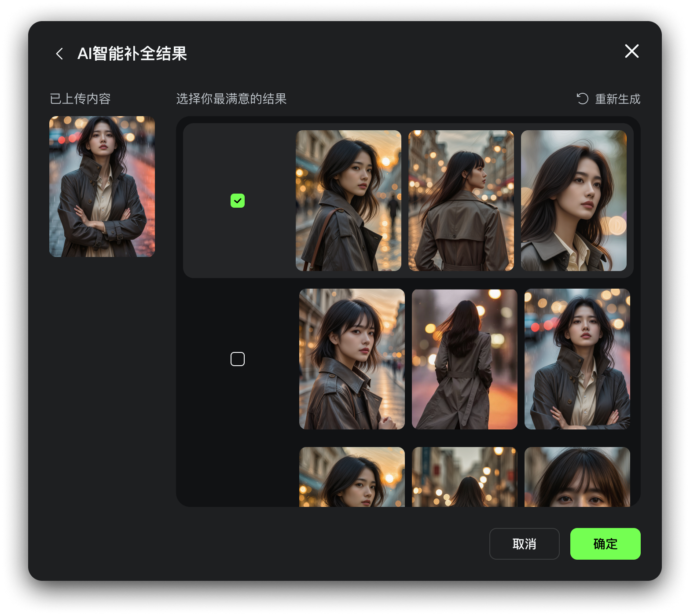The image size is (690, 616).
Task: Click the 重新生成 text link
Action: pyautogui.click(x=617, y=99)
